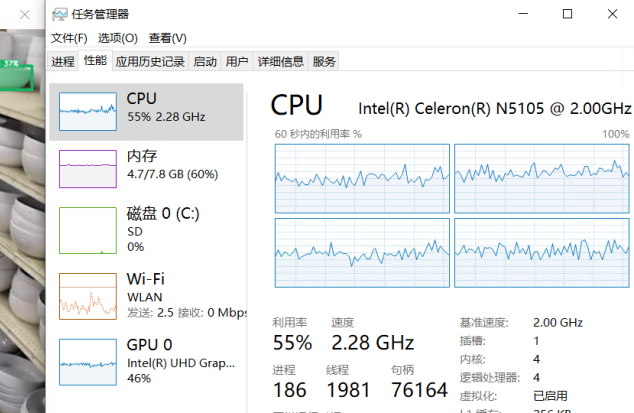The width and height of the screenshot is (634, 413).
Task: Switch to the 服务 tab
Action: (324, 61)
